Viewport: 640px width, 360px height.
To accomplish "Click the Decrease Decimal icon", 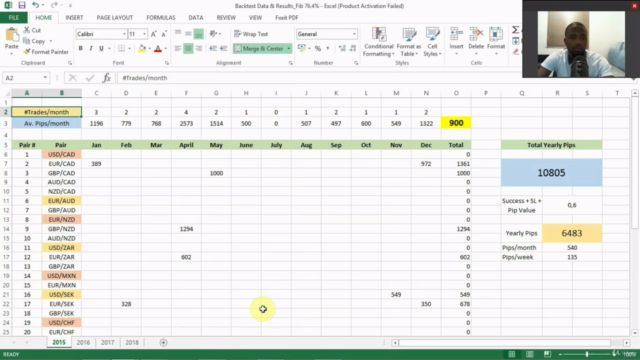I will point(353,49).
